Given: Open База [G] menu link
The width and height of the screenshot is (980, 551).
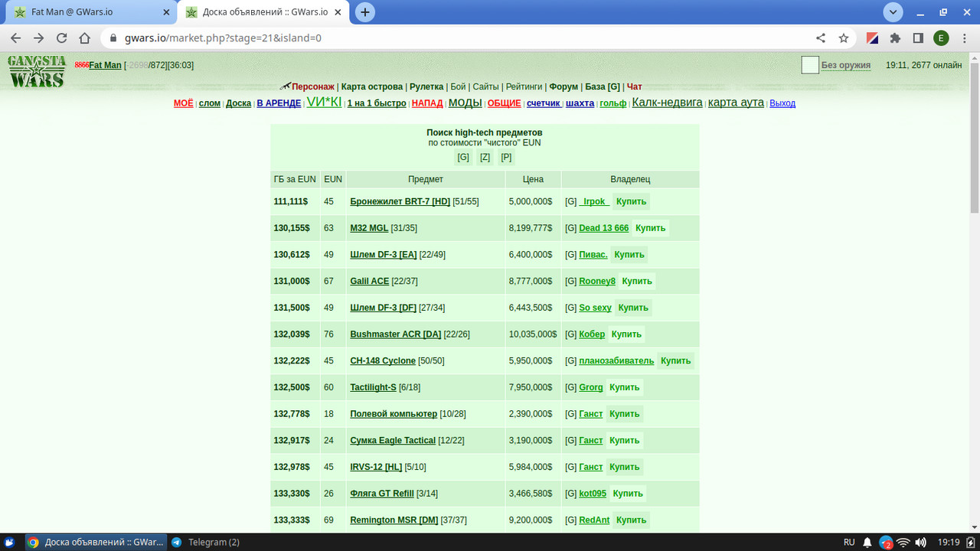Looking at the screenshot, I should click(x=603, y=86).
